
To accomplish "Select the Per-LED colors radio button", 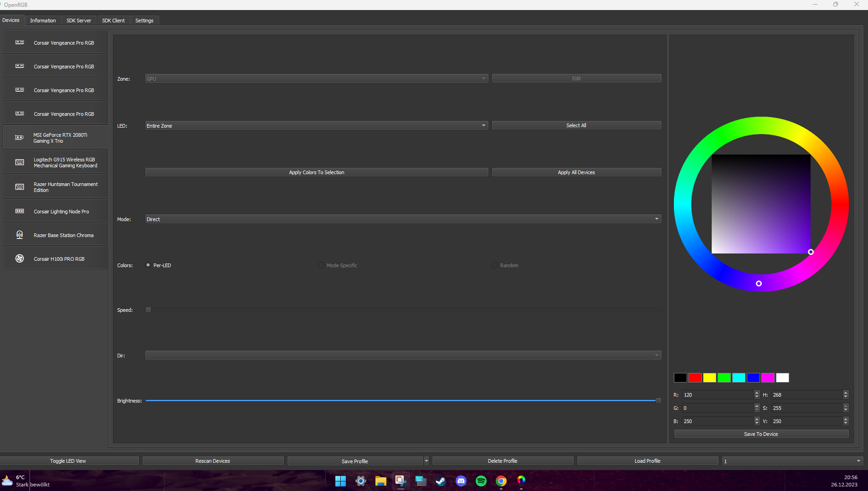I will (x=148, y=265).
